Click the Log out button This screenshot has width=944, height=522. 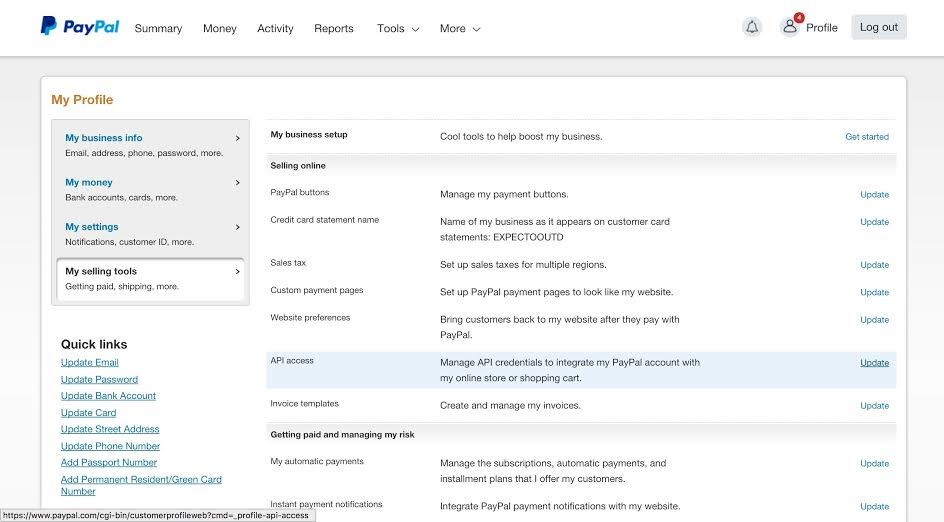879,27
